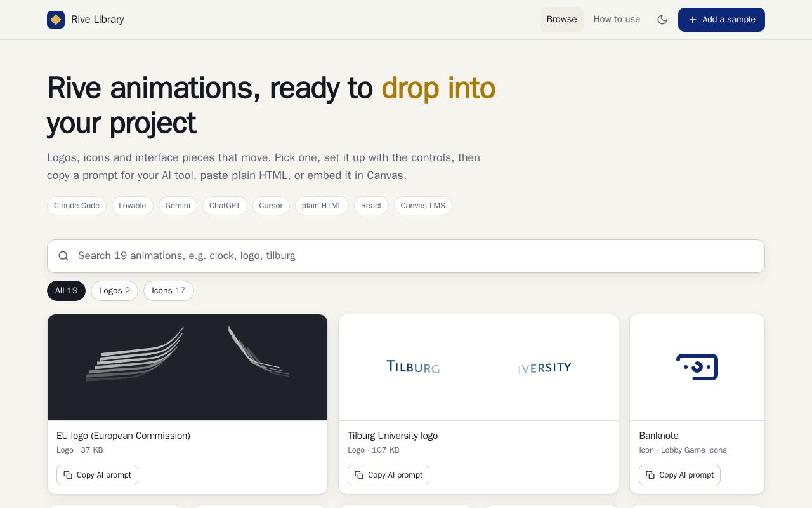Open the Banknote icon preview
This screenshot has height=508, width=812.
pyautogui.click(x=697, y=367)
